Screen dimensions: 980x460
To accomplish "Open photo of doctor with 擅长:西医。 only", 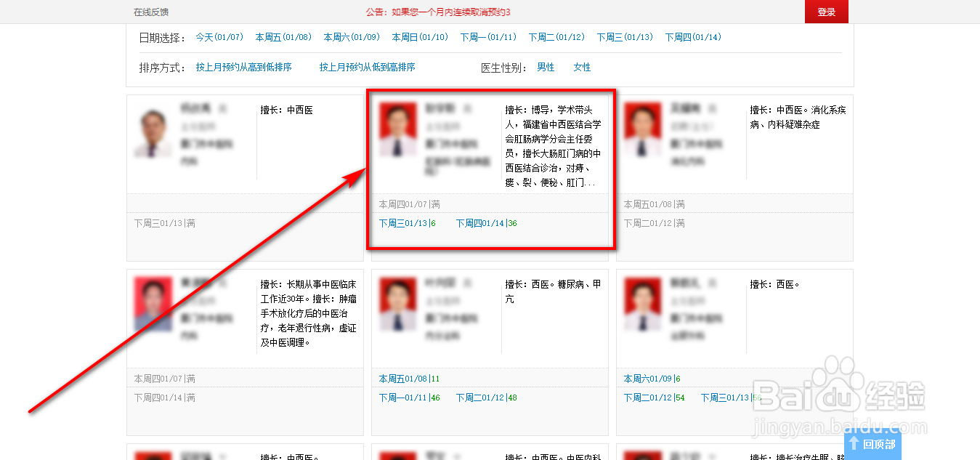I will [643, 304].
